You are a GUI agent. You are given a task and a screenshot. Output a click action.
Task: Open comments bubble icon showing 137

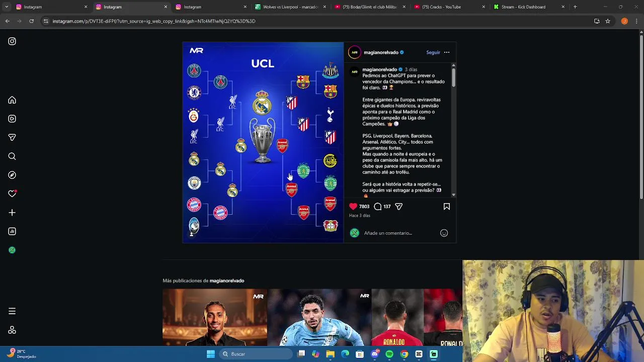378,206
